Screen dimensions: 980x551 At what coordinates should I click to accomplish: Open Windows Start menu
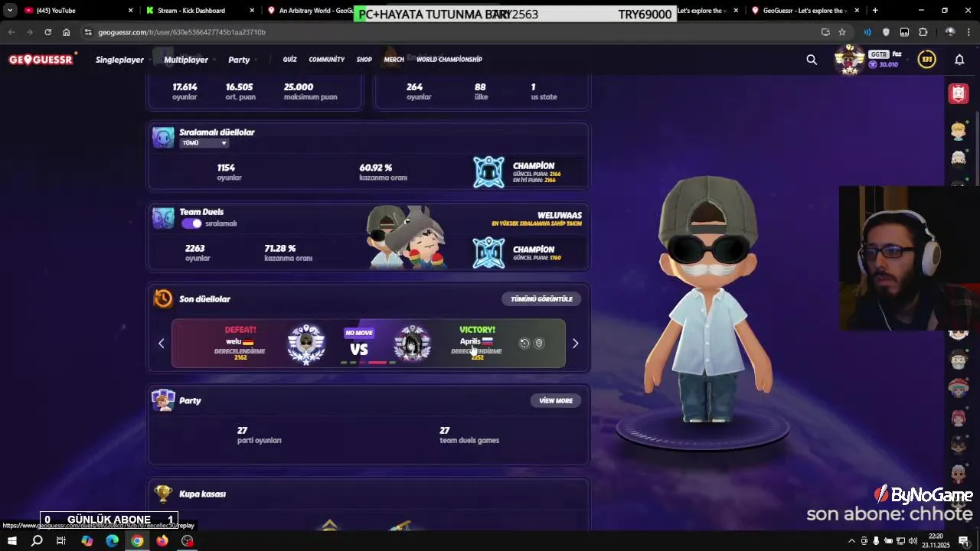point(12,541)
